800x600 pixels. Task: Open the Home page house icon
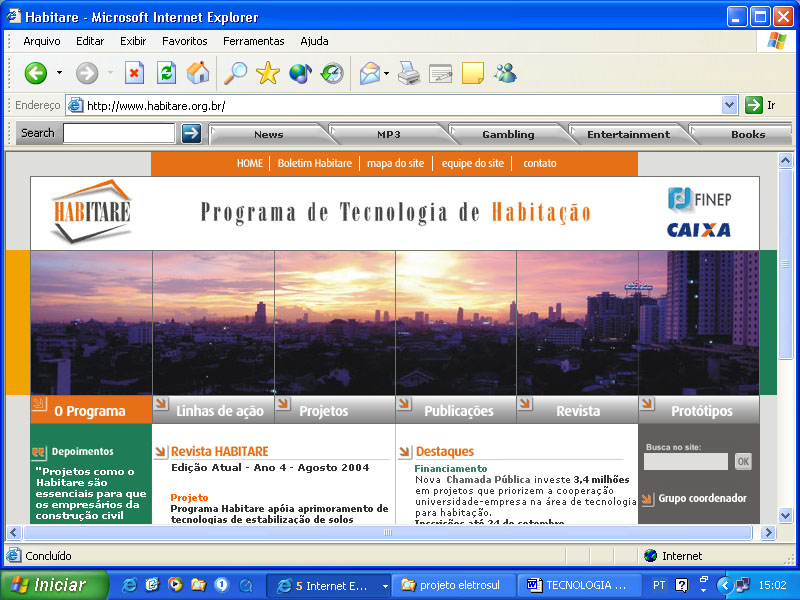pyautogui.click(x=198, y=73)
